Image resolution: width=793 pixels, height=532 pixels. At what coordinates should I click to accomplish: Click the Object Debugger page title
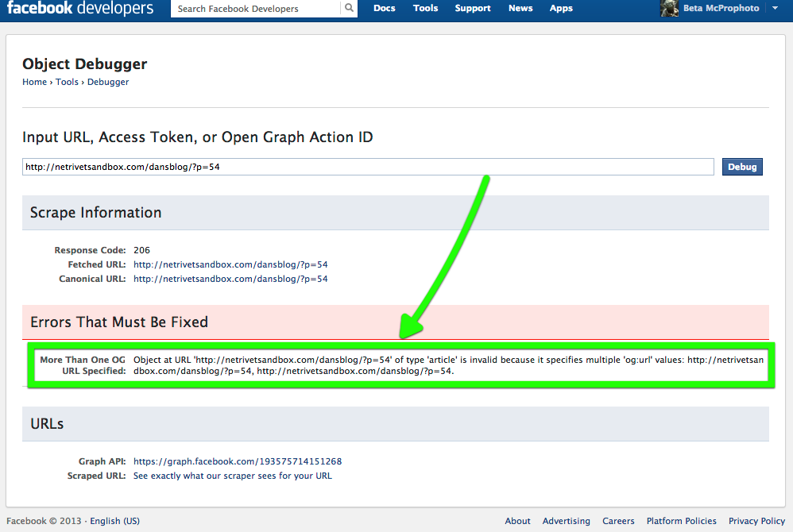84,64
